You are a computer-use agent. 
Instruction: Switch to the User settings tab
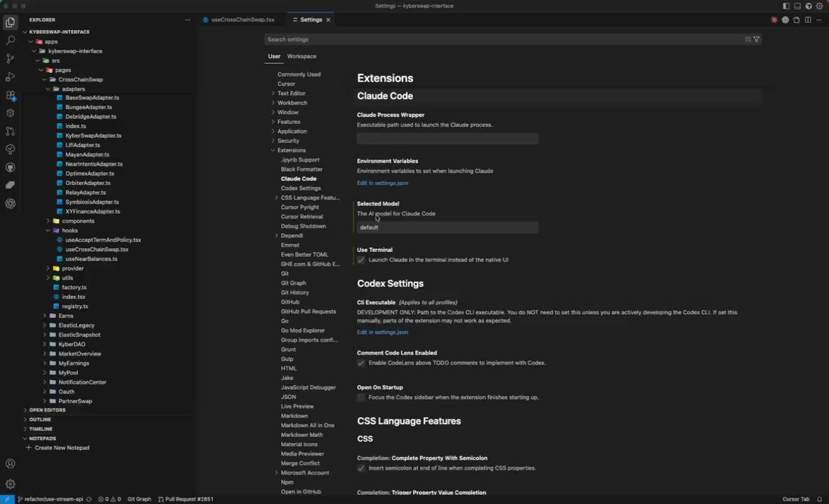[274, 56]
